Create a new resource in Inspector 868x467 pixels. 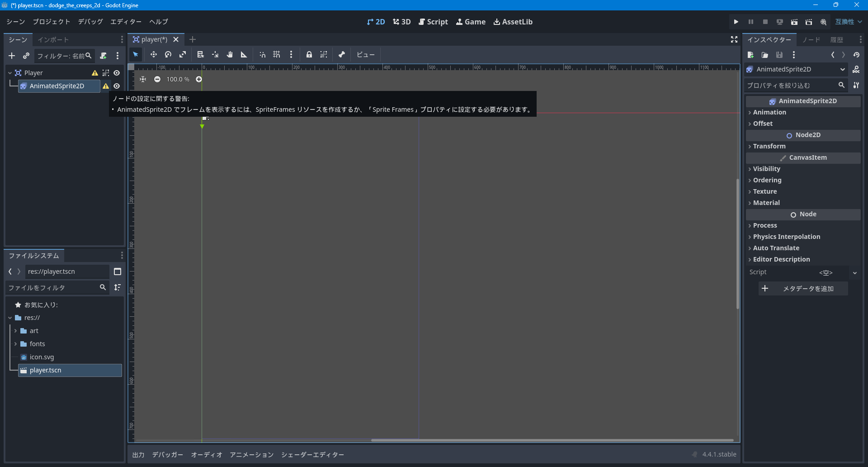(750, 55)
